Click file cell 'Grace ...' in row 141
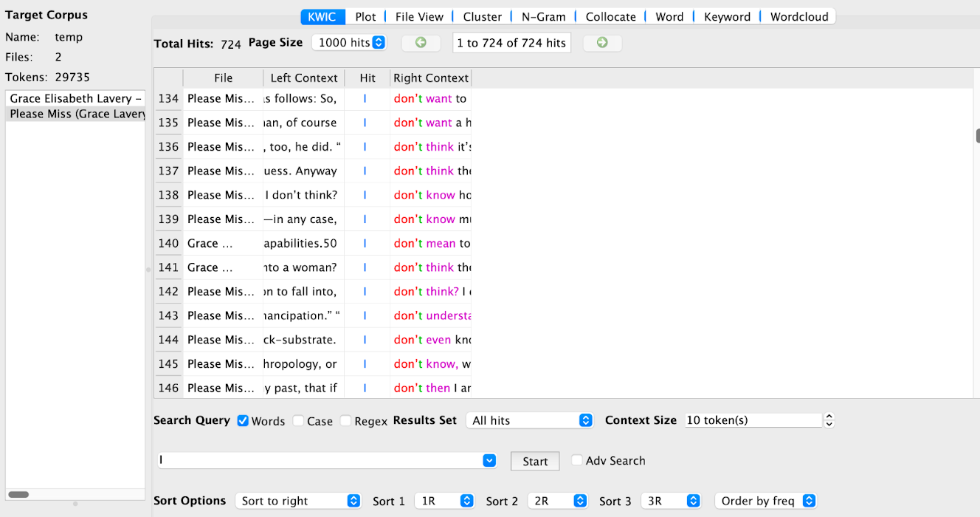This screenshot has width=980, height=517. click(223, 267)
